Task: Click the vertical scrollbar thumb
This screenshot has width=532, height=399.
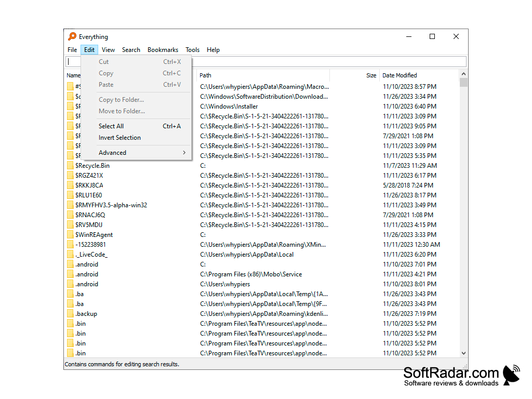Action: point(463,83)
